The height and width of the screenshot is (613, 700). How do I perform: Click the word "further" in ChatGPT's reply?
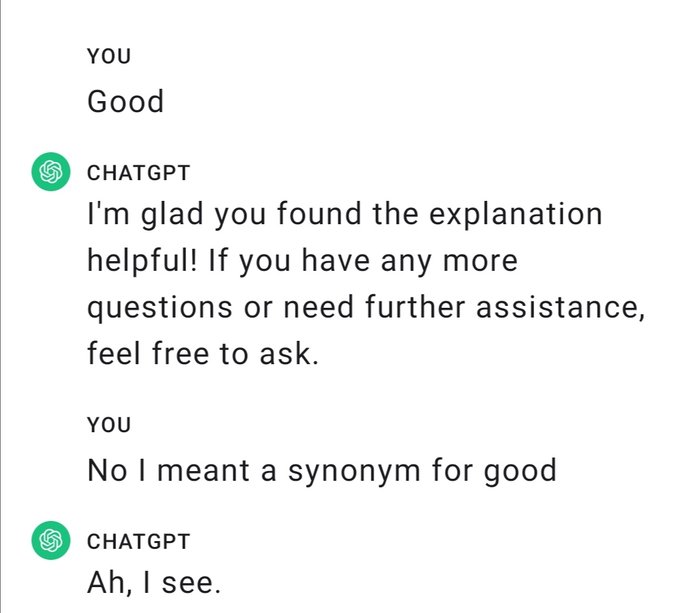(415, 307)
